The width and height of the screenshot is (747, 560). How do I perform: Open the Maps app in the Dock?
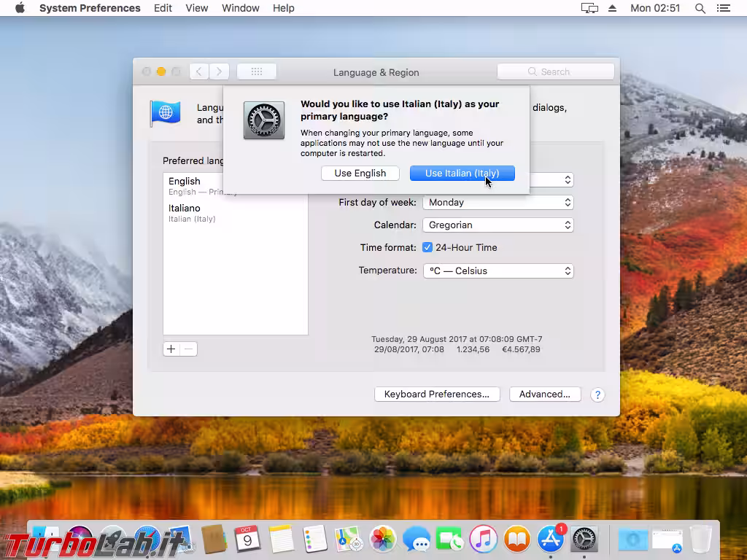point(348,540)
